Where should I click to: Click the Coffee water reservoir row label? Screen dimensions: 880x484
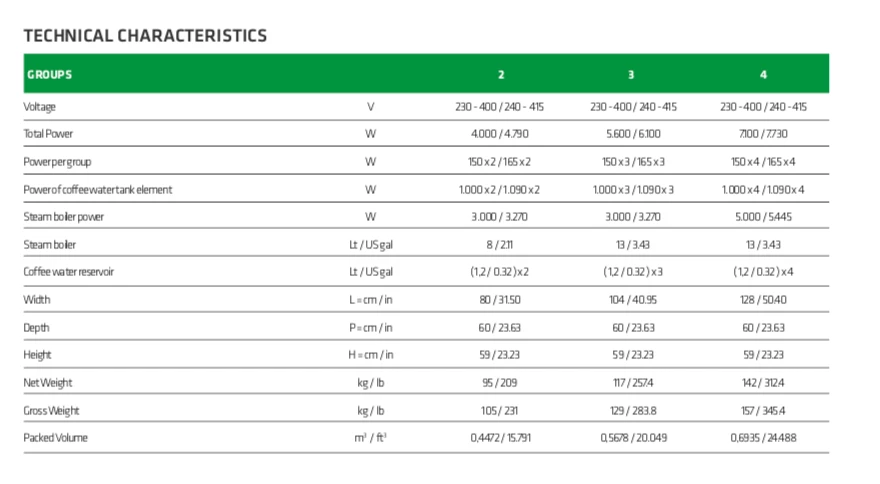coord(69,272)
